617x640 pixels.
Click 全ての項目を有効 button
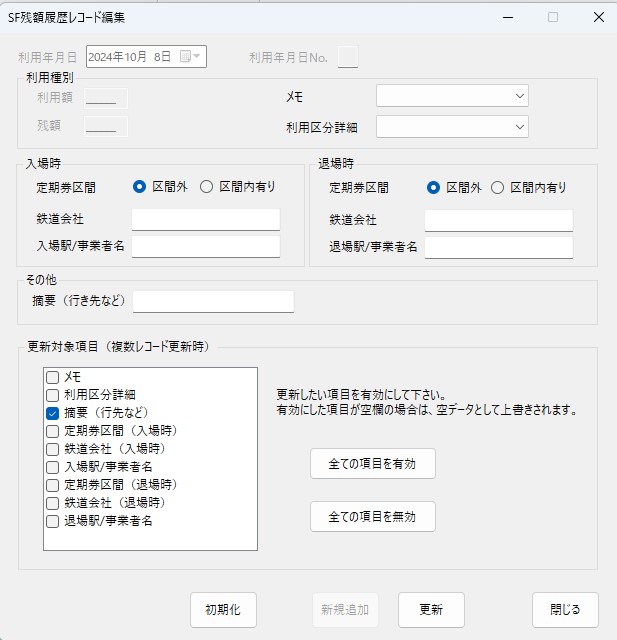(372, 464)
